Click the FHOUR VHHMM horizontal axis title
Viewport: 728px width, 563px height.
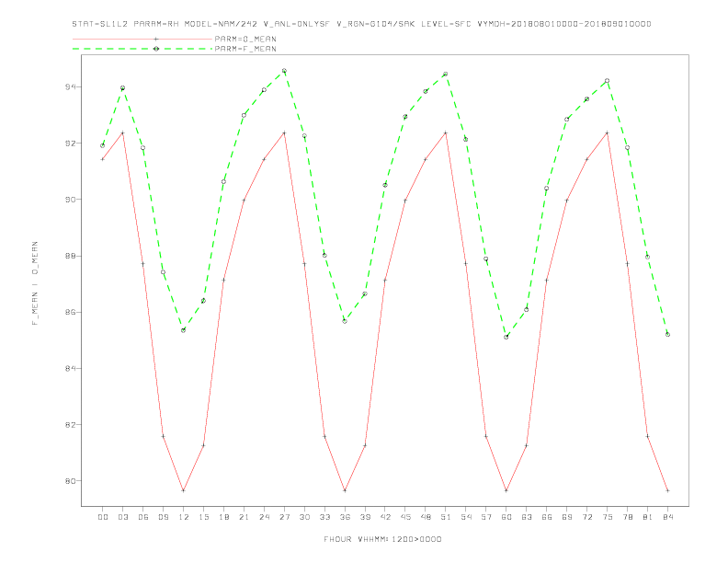(x=382, y=539)
